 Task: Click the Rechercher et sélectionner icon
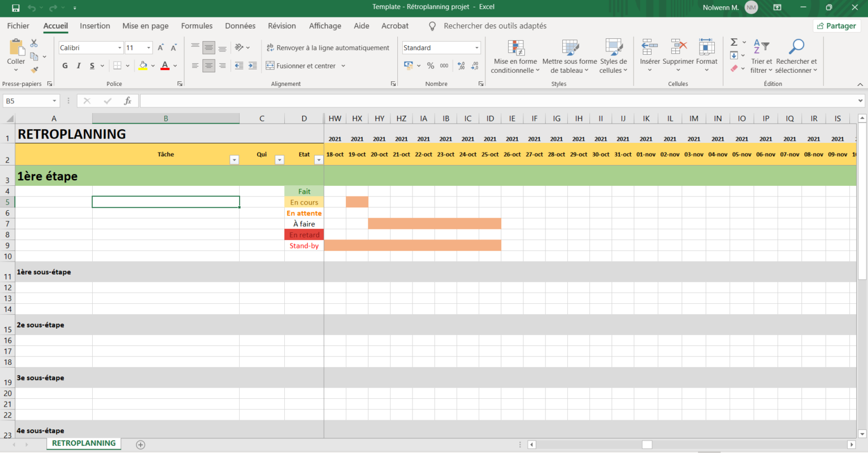pyautogui.click(x=796, y=55)
